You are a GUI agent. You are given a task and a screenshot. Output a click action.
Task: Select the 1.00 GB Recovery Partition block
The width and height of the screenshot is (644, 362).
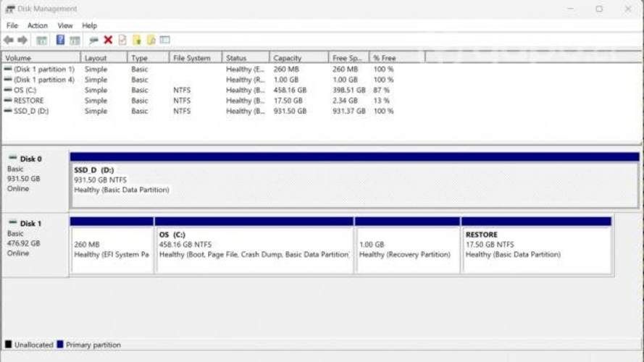click(407, 250)
